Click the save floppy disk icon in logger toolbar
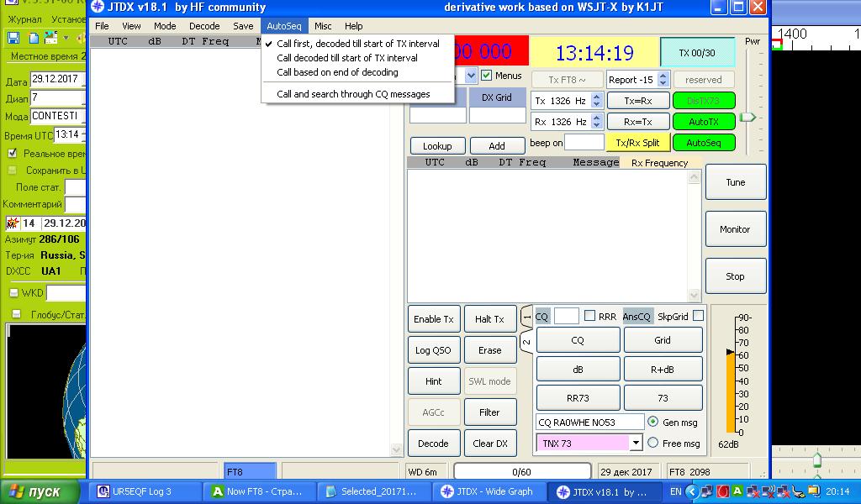Viewport: 861px width, 504px height. (x=13, y=38)
